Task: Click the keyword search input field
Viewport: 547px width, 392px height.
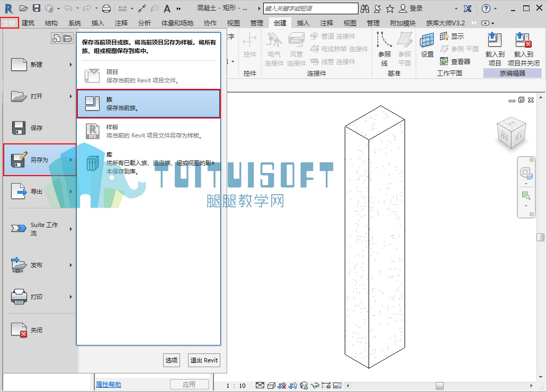Action: (x=310, y=8)
